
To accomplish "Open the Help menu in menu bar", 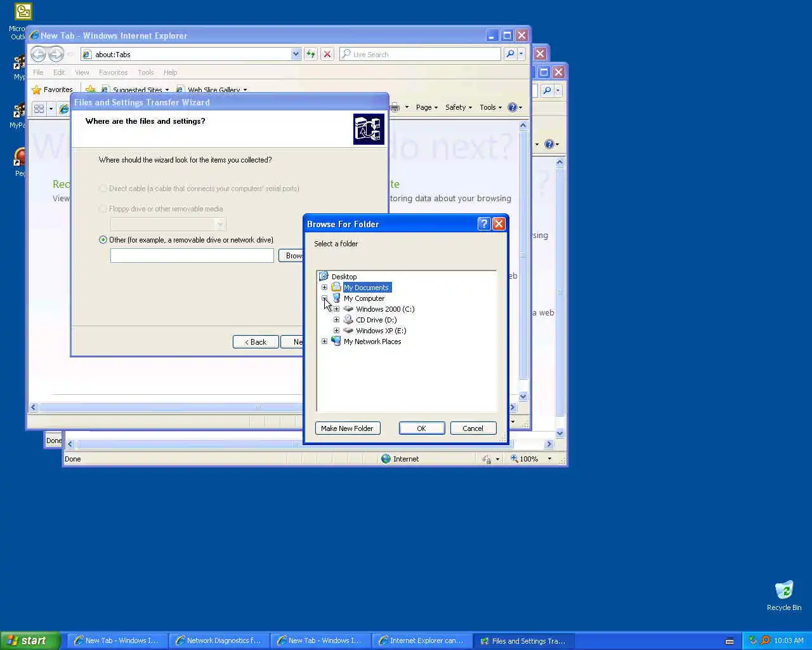I will click(x=170, y=72).
